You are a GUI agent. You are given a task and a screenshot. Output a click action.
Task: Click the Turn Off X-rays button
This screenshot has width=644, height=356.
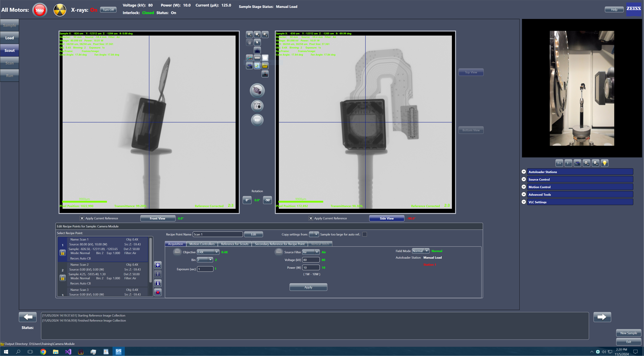click(108, 10)
